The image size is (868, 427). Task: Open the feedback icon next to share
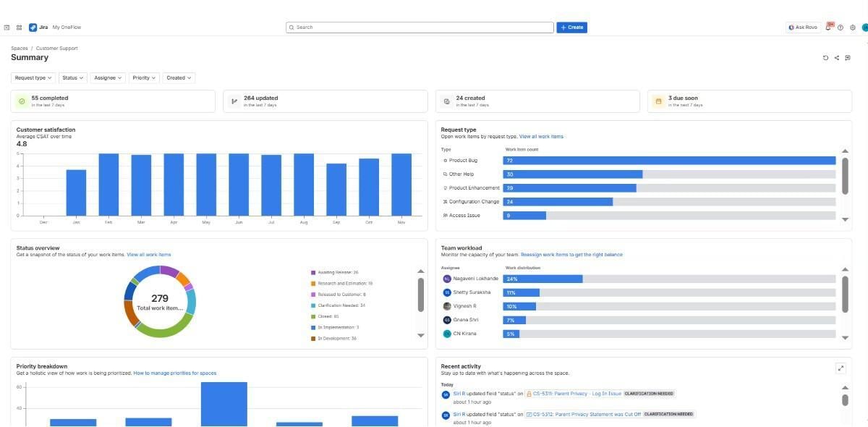click(848, 58)
